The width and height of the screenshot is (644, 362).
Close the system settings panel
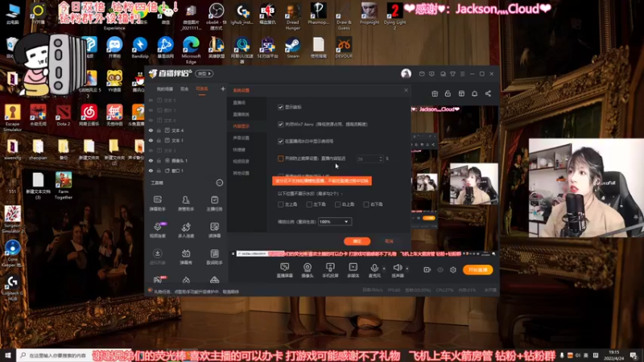406,90
